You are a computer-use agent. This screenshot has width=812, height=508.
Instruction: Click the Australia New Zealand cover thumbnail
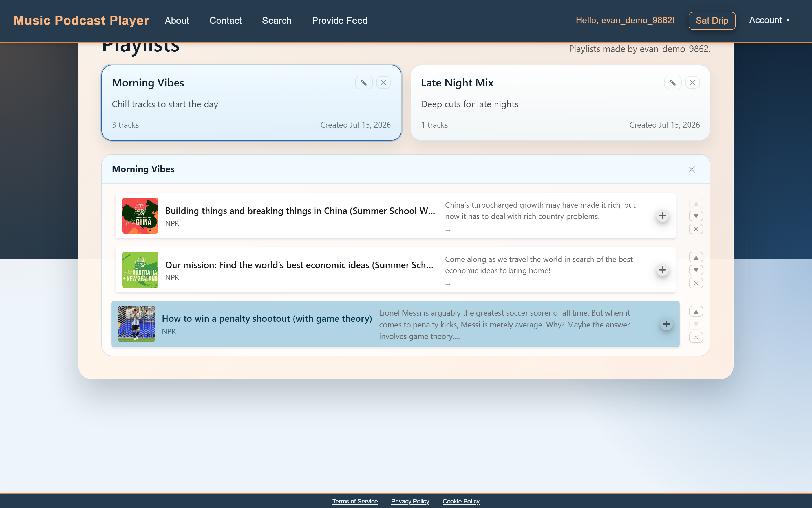pyautogui.click(x=140, y=270)
